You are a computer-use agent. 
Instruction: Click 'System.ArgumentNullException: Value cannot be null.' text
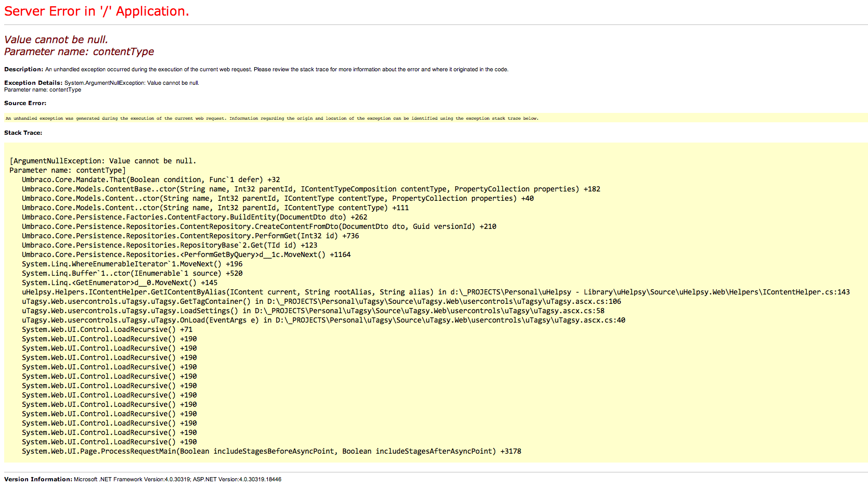pyautogui.click(x=132, y=83)
